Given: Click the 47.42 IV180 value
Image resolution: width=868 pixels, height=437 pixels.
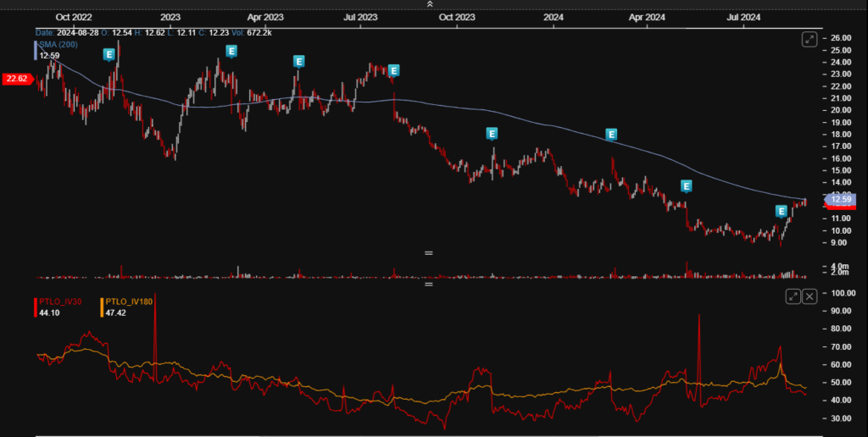Looking at the screenshot, I should [x=115, y=313].
